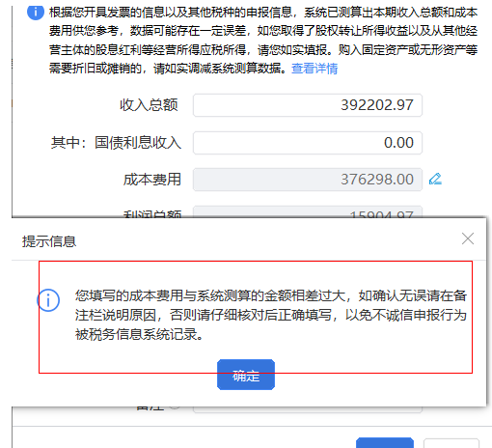This screenshot has height=448, width=492.
Task: Open the 查看详情 link
Action: 314,69
